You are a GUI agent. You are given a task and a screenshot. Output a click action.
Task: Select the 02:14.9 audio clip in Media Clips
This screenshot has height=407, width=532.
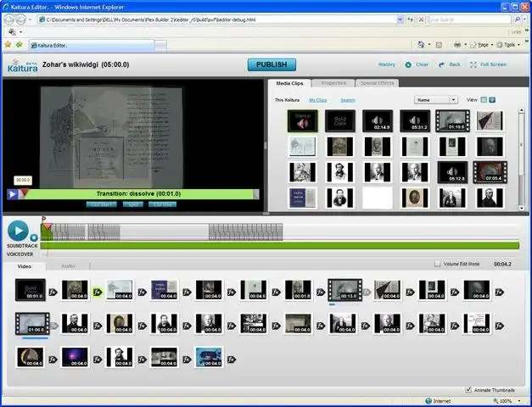tap(378, 120)
